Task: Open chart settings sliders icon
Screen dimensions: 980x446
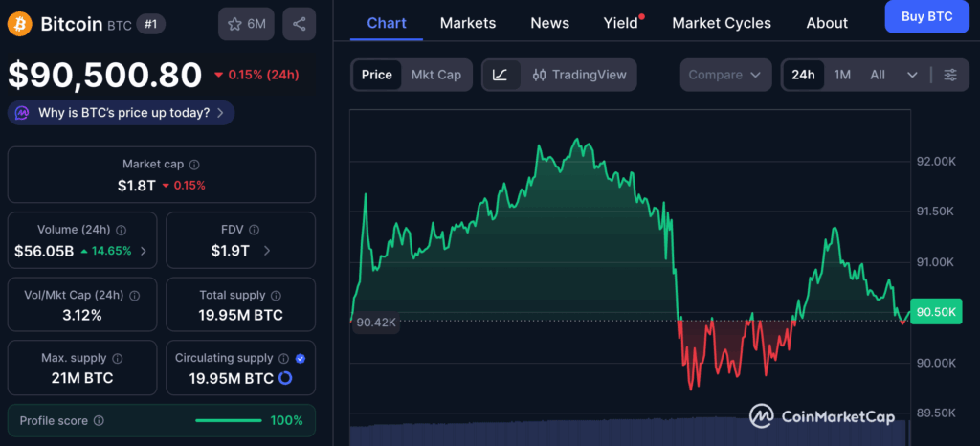Action: pos(949,75)
